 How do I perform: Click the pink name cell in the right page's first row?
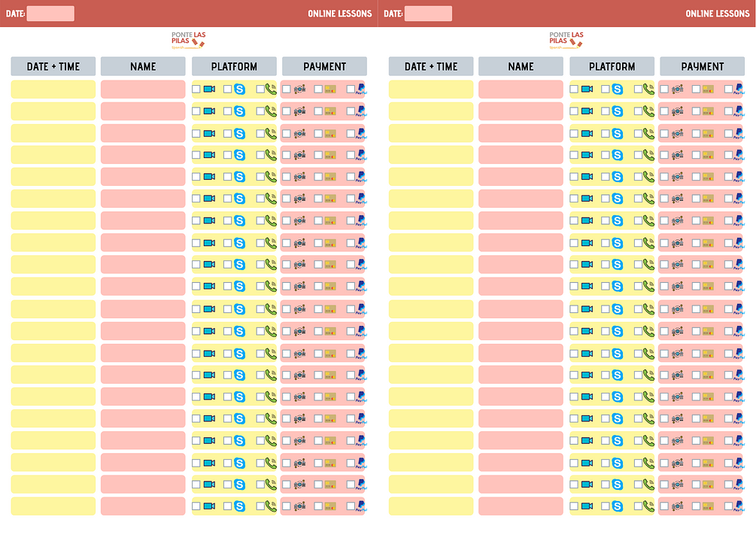521,90
